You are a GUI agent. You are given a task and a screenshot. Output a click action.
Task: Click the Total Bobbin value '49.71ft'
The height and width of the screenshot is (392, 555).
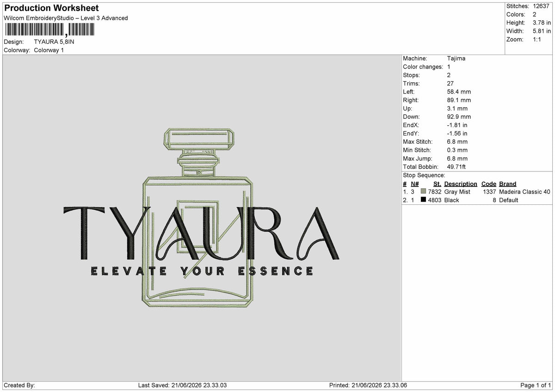pos(457,166)
